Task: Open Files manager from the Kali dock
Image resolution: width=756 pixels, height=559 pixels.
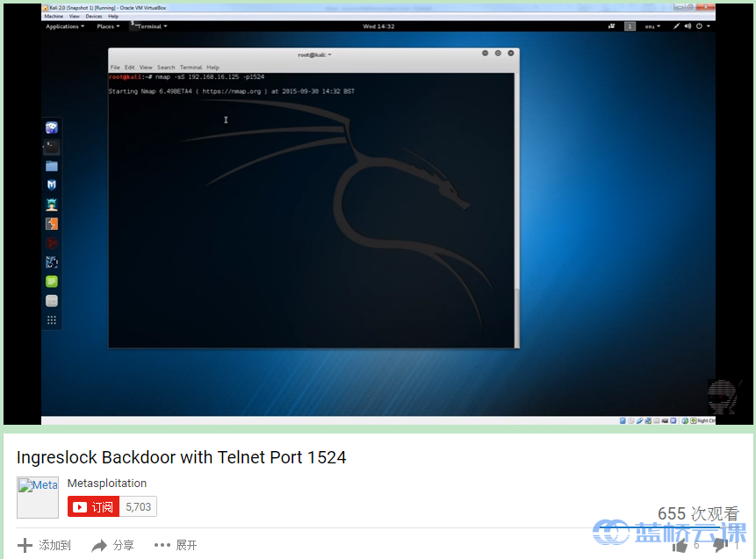Action: pyautogui.click(x=52, y=166)
